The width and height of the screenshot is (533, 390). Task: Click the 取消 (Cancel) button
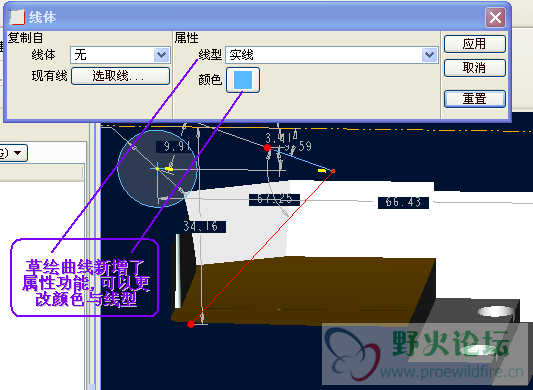475,68
